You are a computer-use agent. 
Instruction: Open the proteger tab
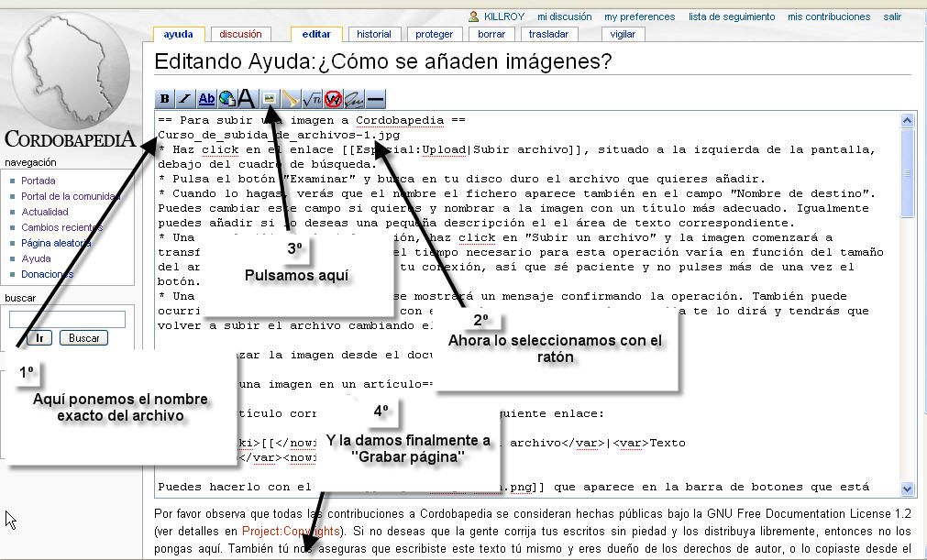[435, 34]
